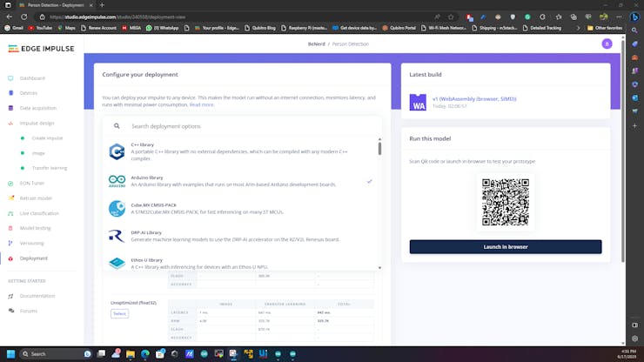This screenshot has height=362, width=644.
Task: Expand the Impulse design section
Action: coord(37,123)
